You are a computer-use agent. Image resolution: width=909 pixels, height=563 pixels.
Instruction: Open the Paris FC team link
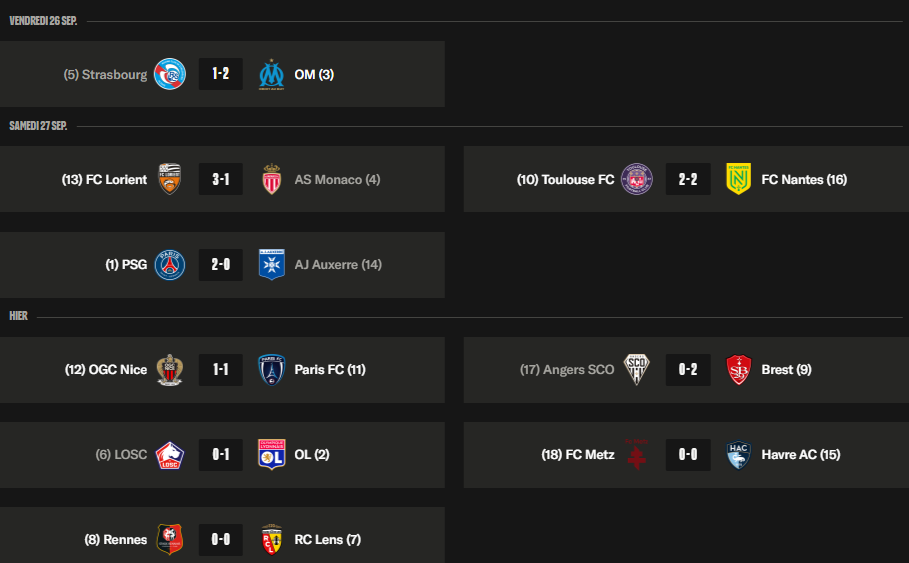pos(330,370)
